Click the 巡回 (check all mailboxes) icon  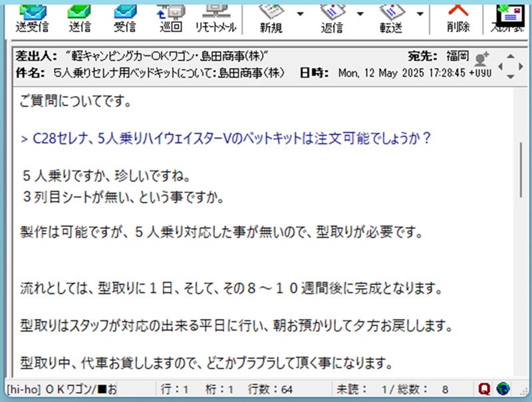coord(171,17)
